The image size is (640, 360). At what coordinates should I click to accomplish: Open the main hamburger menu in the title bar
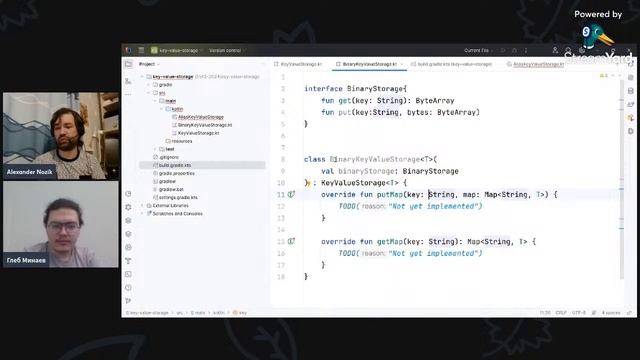[141, 50]
